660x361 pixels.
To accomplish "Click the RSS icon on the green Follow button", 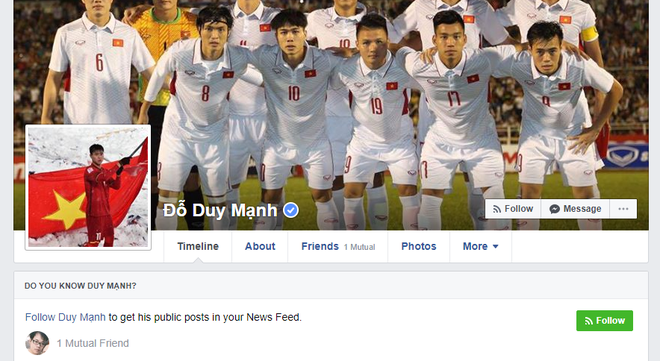I will pos(588,321).
